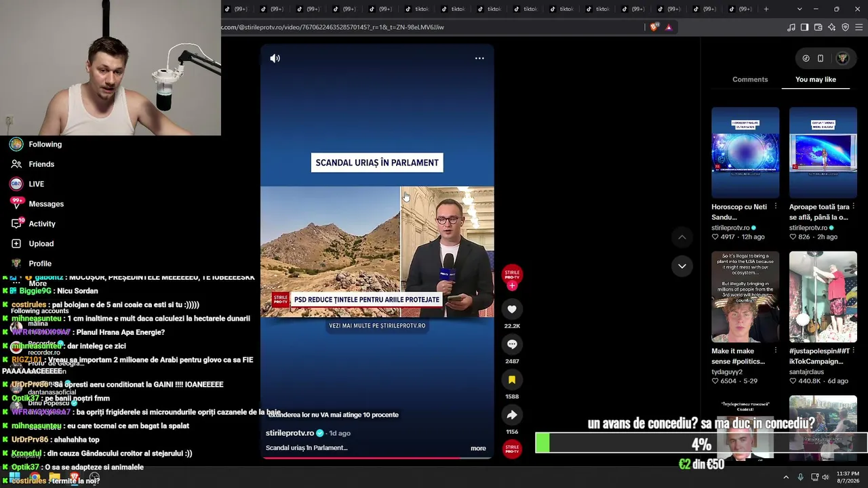Screen dimensions: 868x488
Task: Show hidden system tray icons
Action: point(786,477)
